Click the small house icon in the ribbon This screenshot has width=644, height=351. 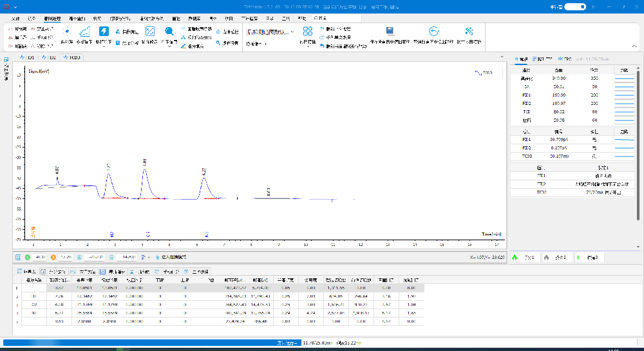(218, 32)
